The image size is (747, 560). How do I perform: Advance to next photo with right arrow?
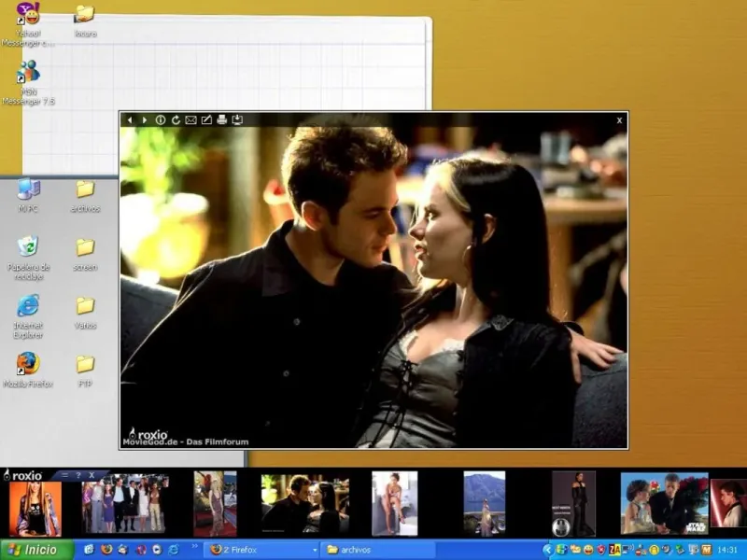point(144,120)
